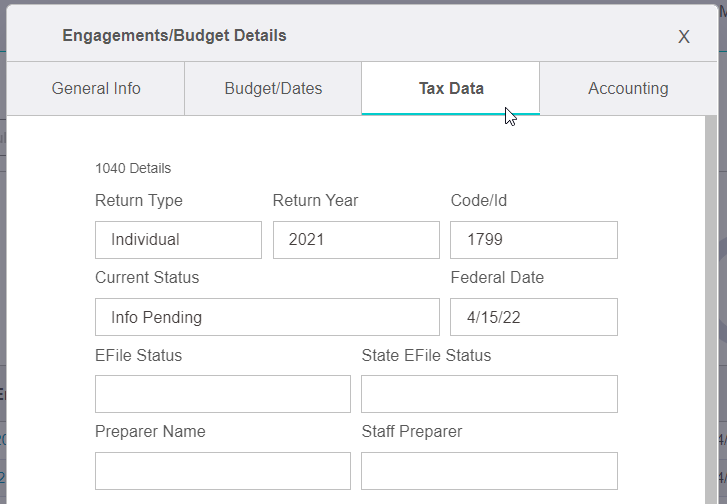Screen dimensions: 727x504
Task: Select the Return Year field showing 2021
Action: tap(356, 240)
